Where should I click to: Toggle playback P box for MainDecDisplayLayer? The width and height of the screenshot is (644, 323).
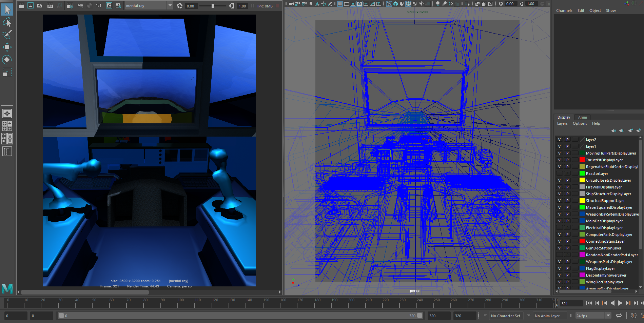(x=567, y=221)
